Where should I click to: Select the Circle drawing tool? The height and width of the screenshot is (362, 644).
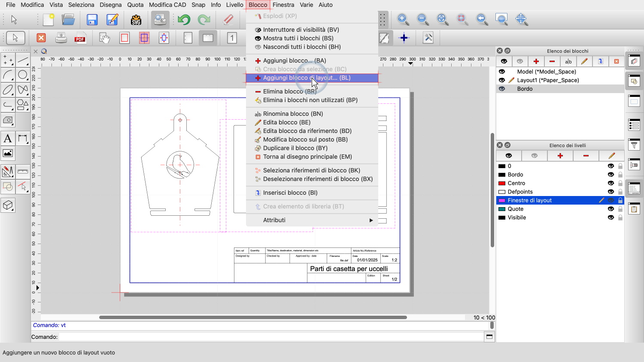pyautogui.click(x=23, y=75)
